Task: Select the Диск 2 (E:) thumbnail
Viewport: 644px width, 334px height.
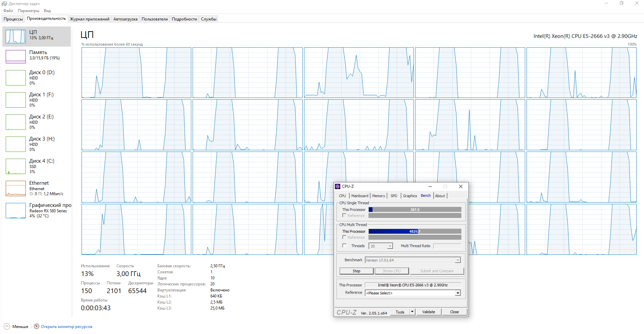Action: [16, 122]
